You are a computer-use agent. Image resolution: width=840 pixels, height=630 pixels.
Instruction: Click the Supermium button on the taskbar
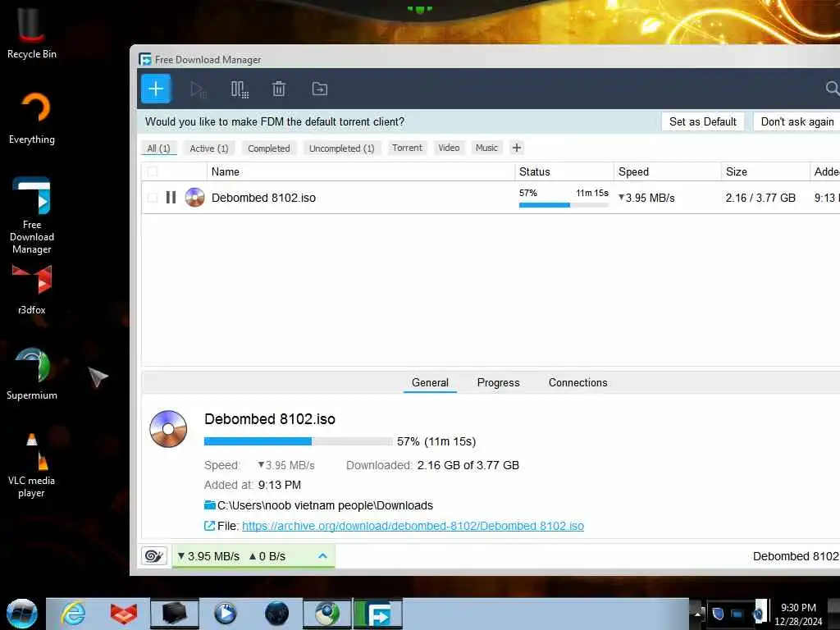(x=326, y=614)
